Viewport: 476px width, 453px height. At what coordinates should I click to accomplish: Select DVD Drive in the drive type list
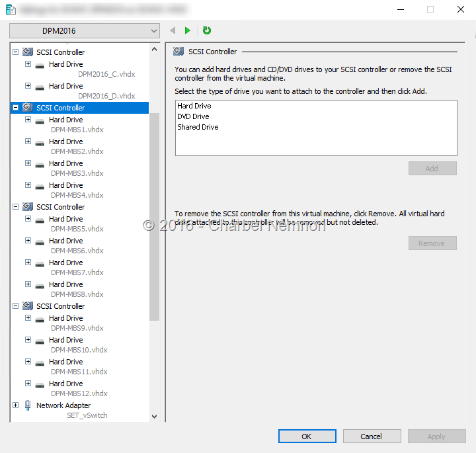point(193,116)
